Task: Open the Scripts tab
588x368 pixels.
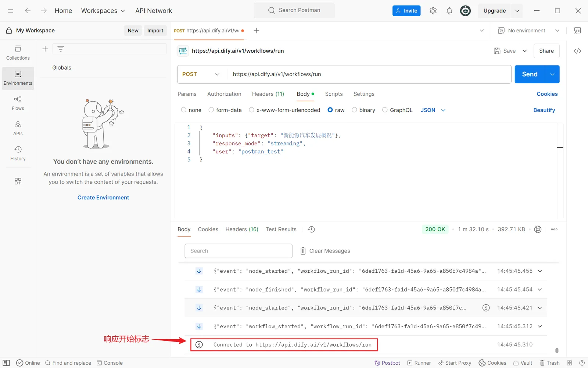Action: tap(334, 94)
